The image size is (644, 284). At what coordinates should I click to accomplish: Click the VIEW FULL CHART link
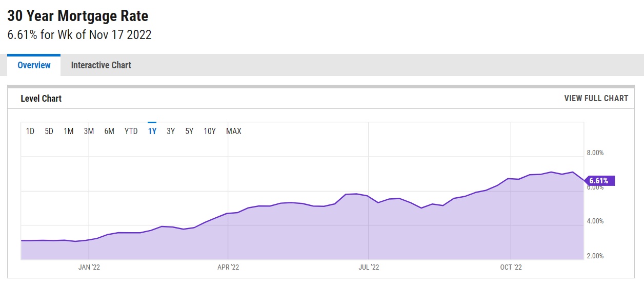click(596, 98)
